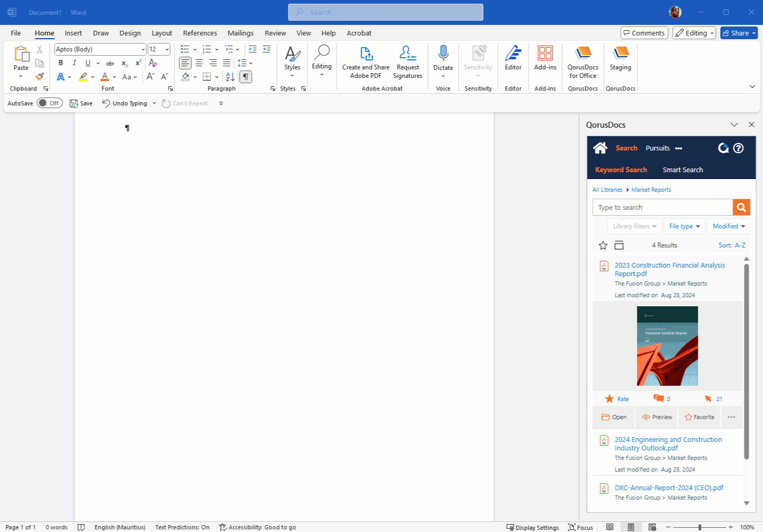This screenshot has width=763, height=532.
Task: Switch to Read Mode view in status bar
Action: [x=610, y=527]
